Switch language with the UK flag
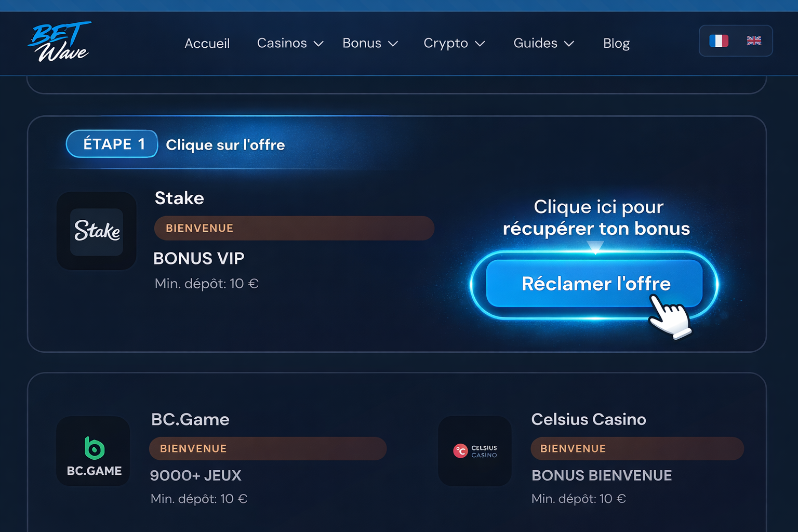798x532 pixels. click(754, 41)
